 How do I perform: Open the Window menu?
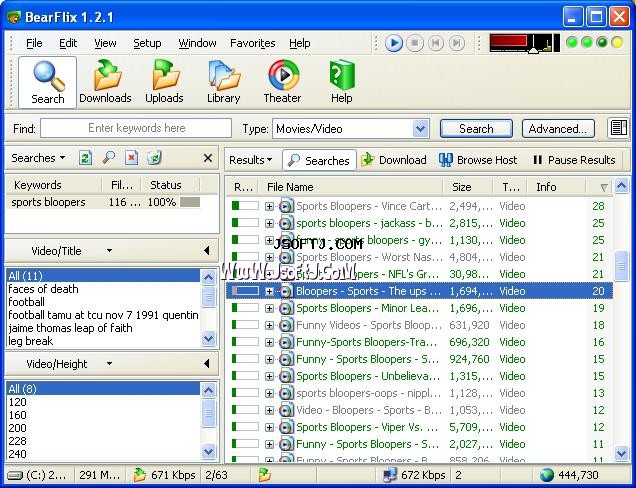(x=197, y=43)
